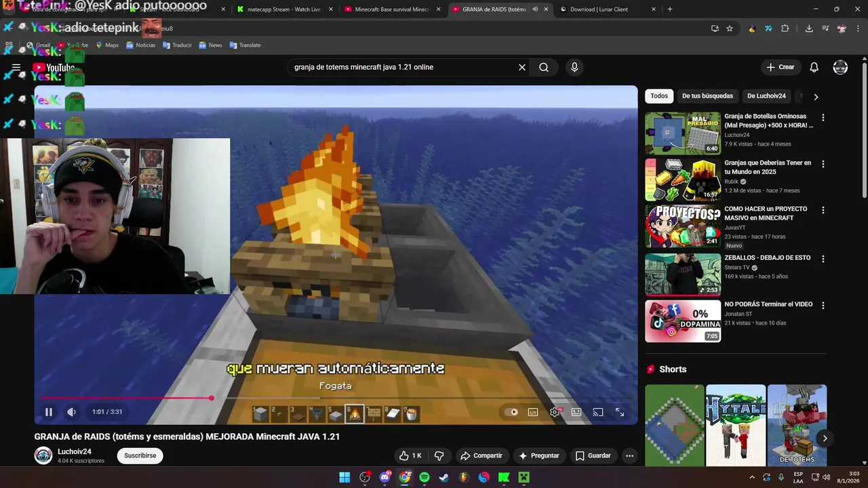Open options for NO PODRÁS Terminar video

(x=823, y=306)
